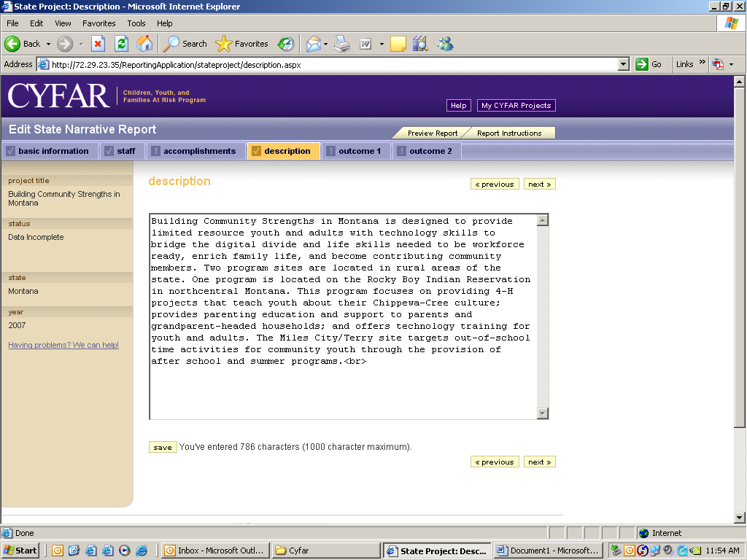Click the Forward arrow icon
Viewport: 747px width, 560px height.
[x=65, y=44]
